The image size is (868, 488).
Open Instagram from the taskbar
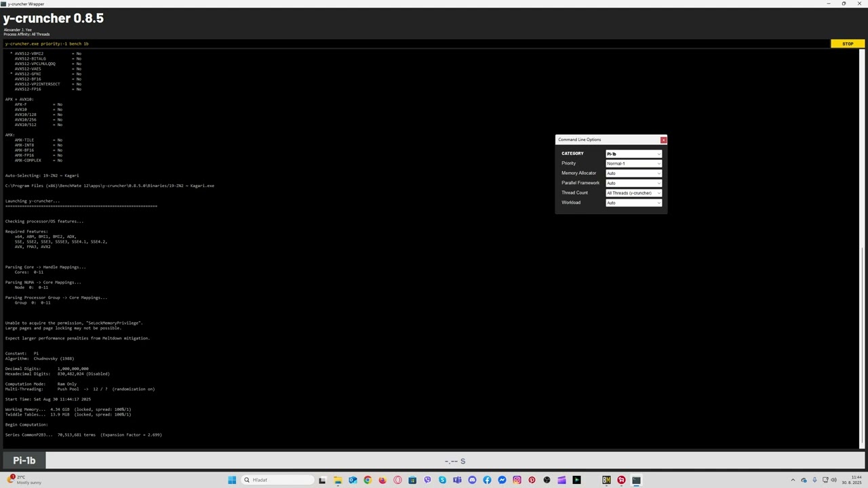(517, 480)
